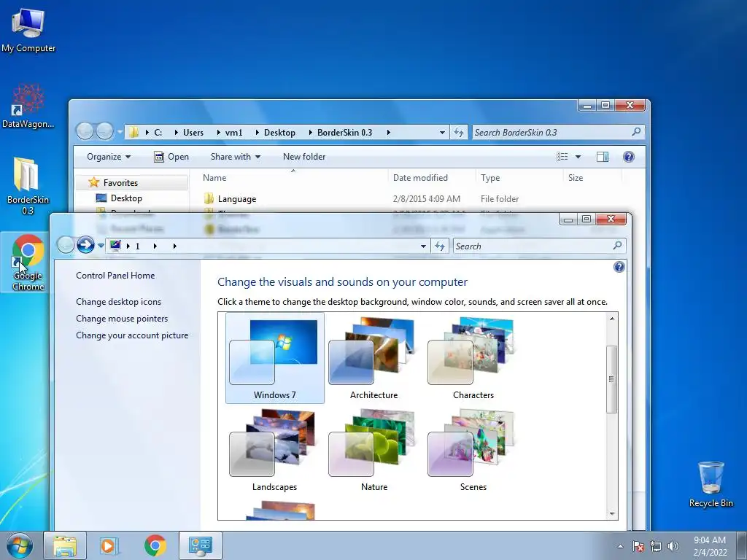Show hidden tray icons arrow
The image size is (747, 560).
[620, 547]
